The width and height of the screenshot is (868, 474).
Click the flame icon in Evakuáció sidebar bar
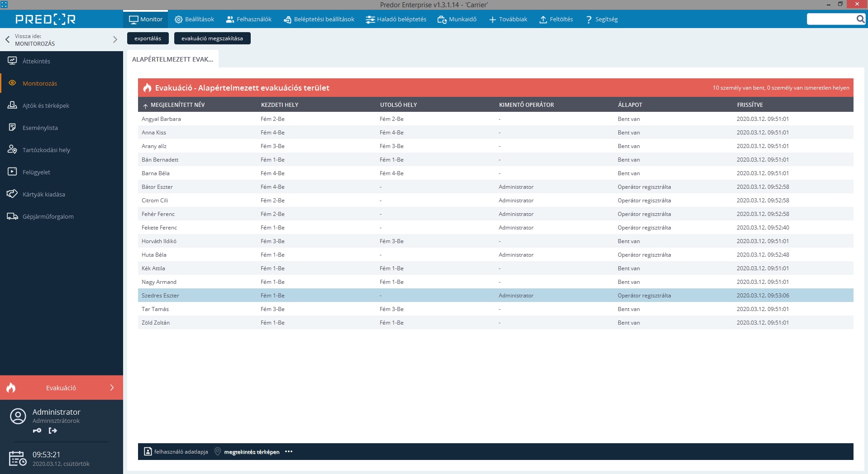11,388
